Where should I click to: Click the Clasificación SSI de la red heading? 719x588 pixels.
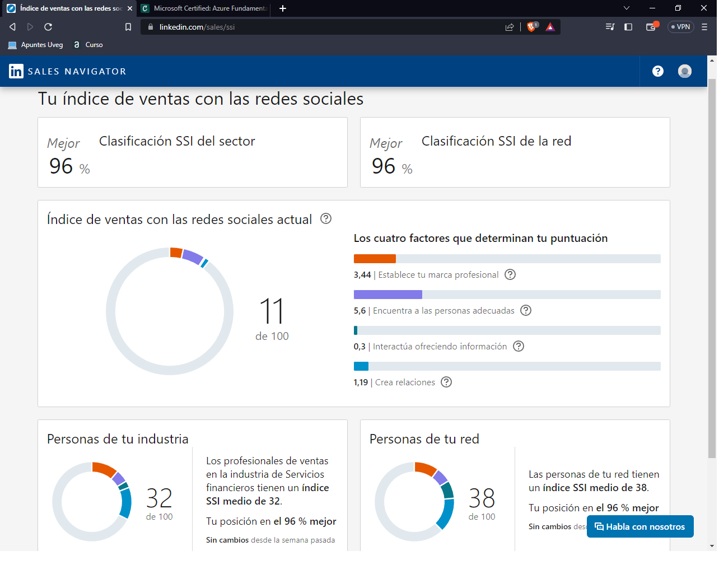click(x=496, y=141)
